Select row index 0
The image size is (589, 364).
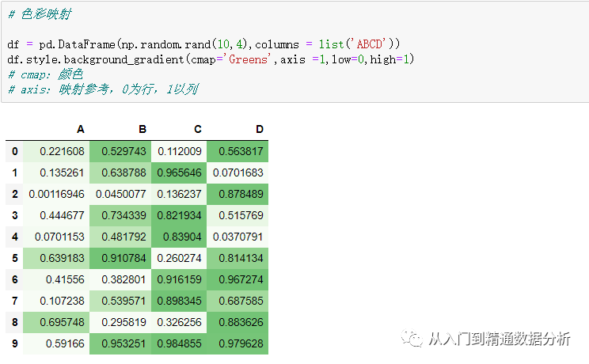click(15, 151)
